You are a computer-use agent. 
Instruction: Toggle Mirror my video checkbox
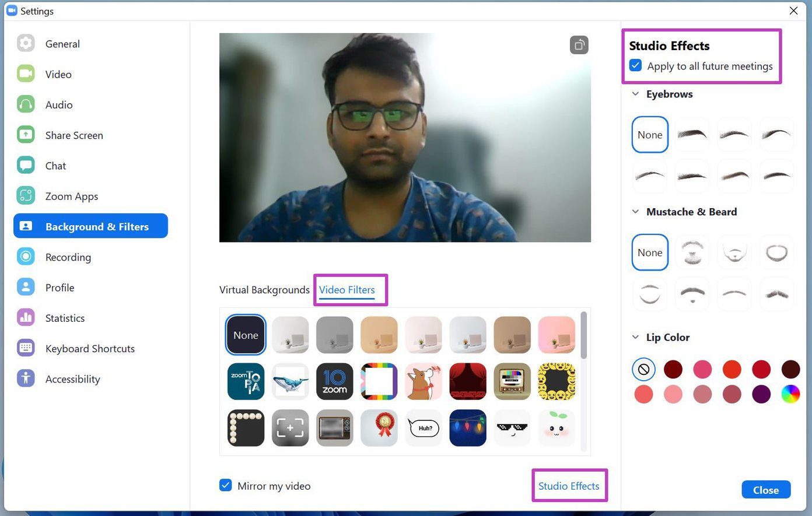point(226,485)
